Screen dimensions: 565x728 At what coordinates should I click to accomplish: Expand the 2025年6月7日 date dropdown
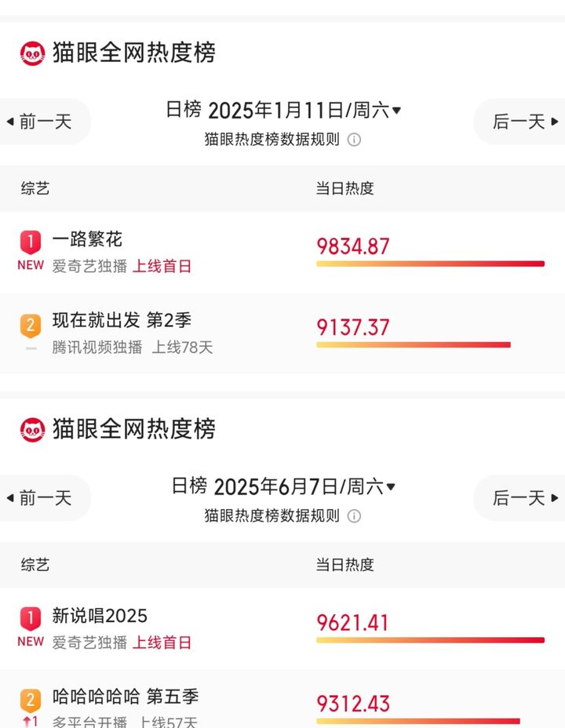pyautogui.click(x=391, y=487)
